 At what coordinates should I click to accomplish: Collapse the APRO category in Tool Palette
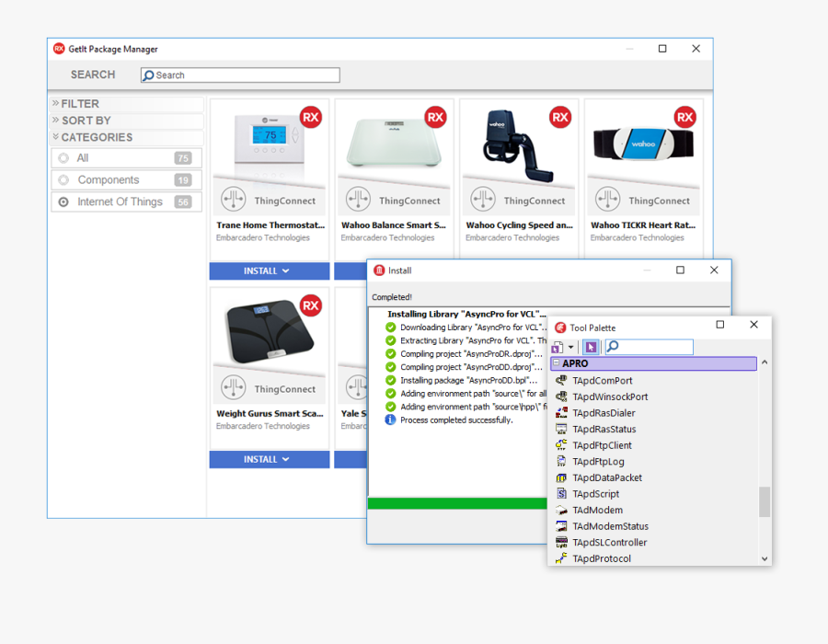click(556, 362)
